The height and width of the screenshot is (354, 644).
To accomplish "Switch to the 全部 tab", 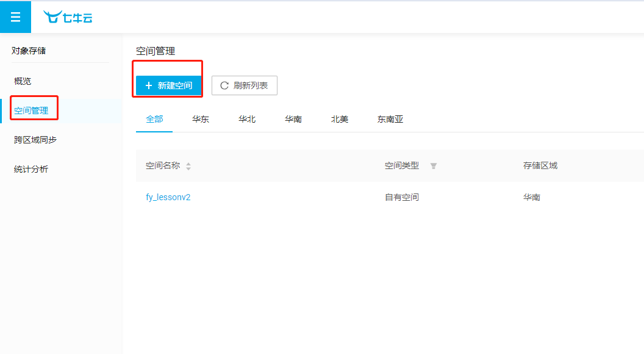I will click(x=154, y=119).
